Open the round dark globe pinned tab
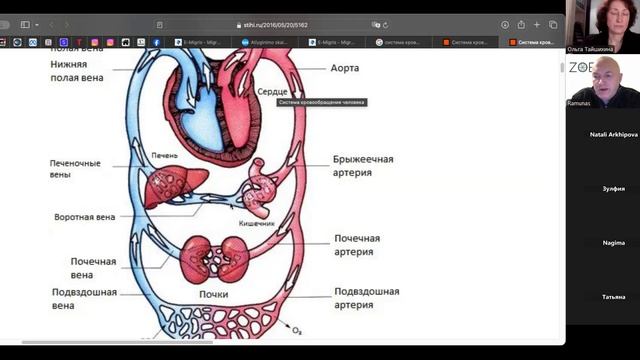This screenshot has width=640, height=360. (x=17, y=42)
